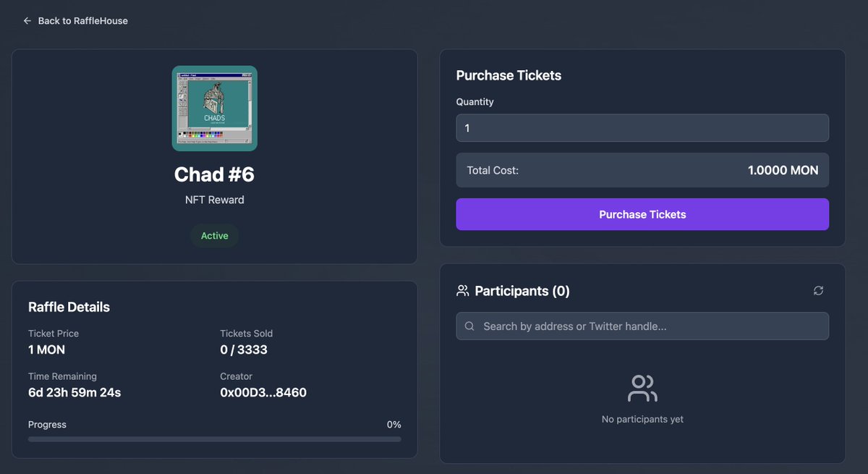868x474 pixels.
Task: Click the Active status badge
Action: pyautogui.click(x=214, y=236)
